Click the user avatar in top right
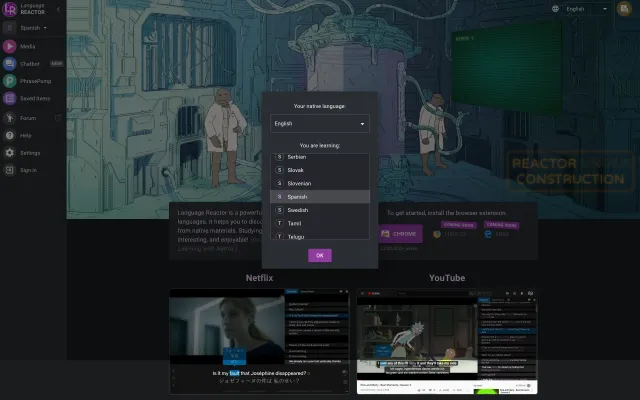 pos(625,9)
